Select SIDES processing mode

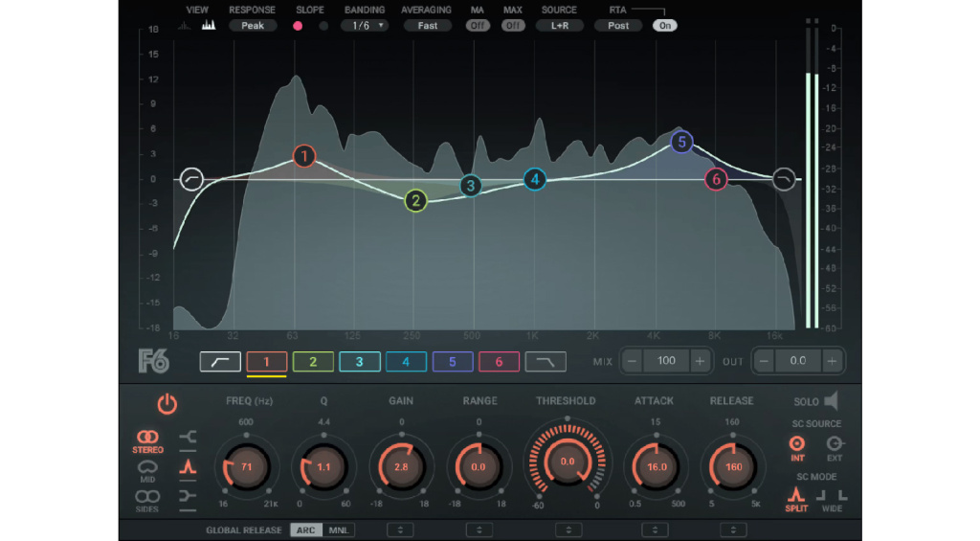coord(147,501)
